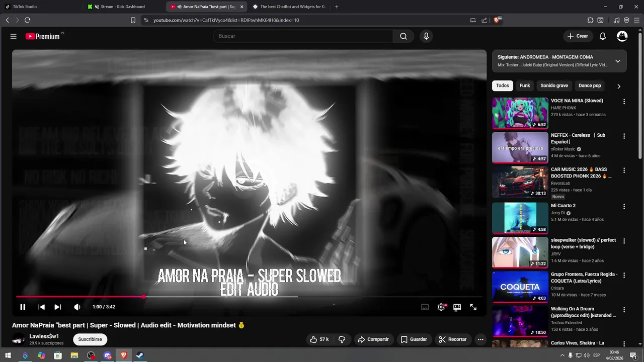Click the Compartir share button
Image resolution: width=644 pixels, height=362 pixels.
373,339
